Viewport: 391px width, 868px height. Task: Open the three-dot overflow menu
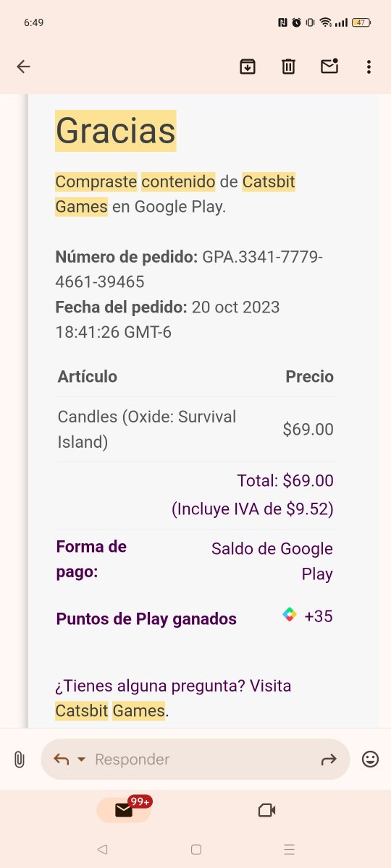tap(369, 67)
